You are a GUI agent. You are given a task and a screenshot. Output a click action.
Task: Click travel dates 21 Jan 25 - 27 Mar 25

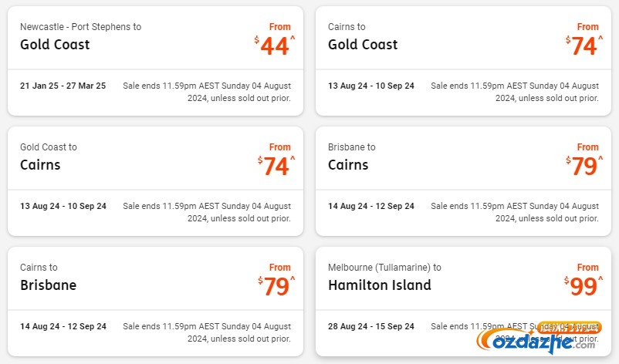63,86
